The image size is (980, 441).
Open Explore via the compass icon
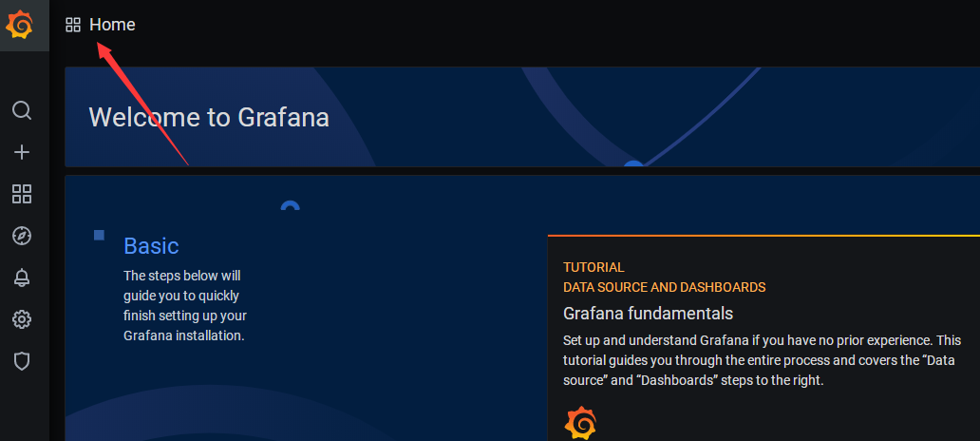tap(22, 236)
